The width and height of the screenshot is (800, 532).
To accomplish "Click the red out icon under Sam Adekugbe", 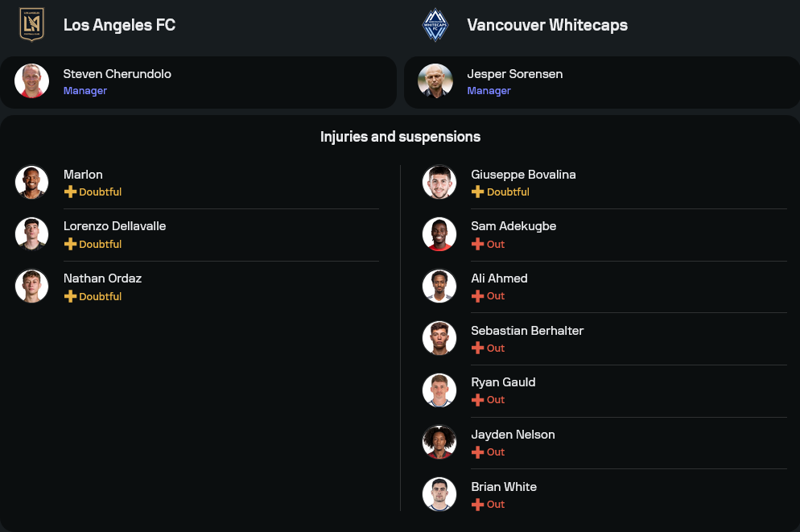I will tap(477, 244).
